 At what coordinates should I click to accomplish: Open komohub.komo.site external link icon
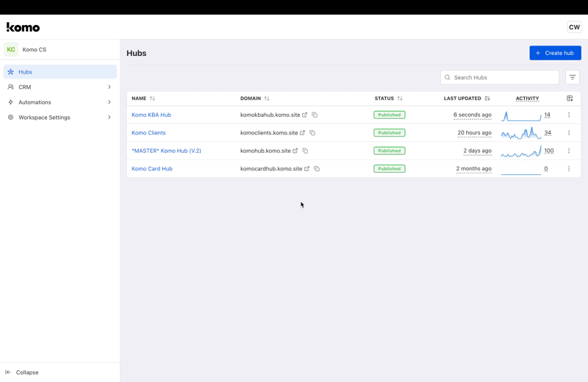[295, 151]
